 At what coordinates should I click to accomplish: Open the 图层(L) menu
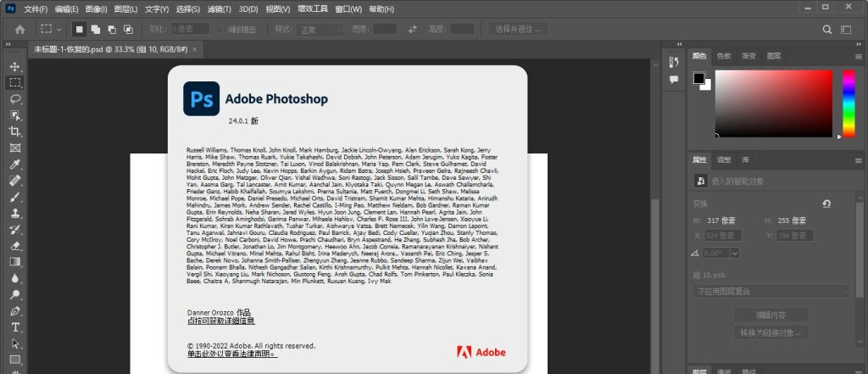[x=125, y=8]
